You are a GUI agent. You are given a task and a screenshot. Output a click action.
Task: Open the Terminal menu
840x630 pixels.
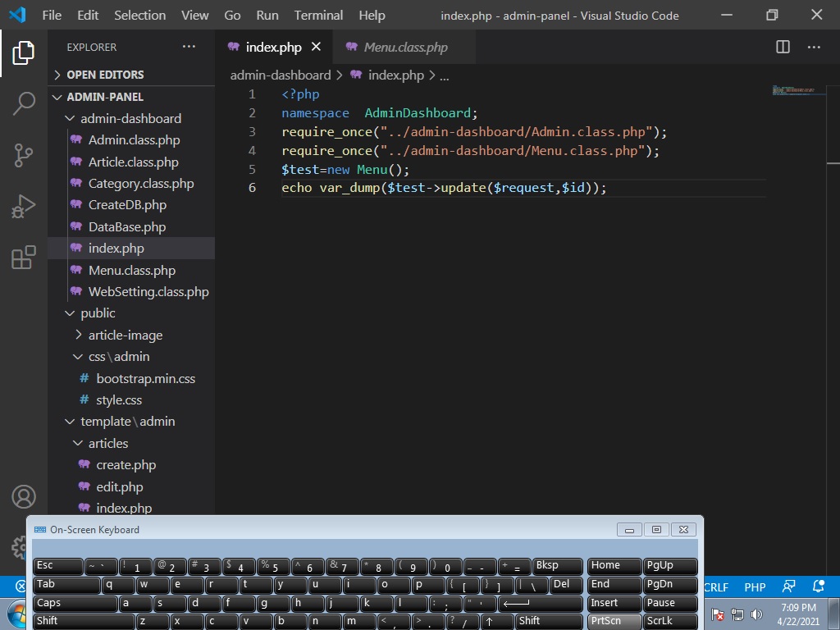click(318, 15)
